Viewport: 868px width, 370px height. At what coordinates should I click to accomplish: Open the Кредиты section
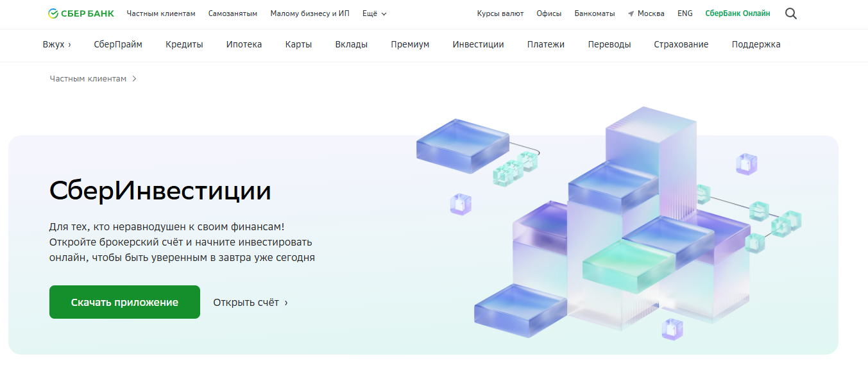(184, 45)
